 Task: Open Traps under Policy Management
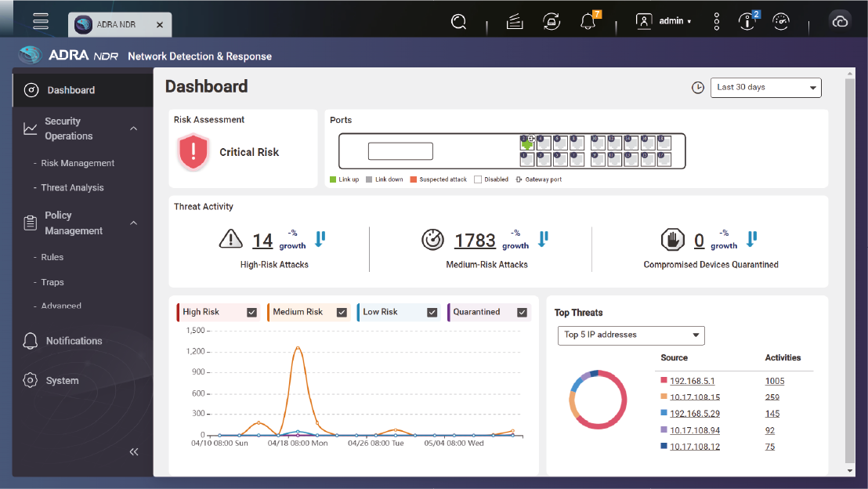click(52, 282)
